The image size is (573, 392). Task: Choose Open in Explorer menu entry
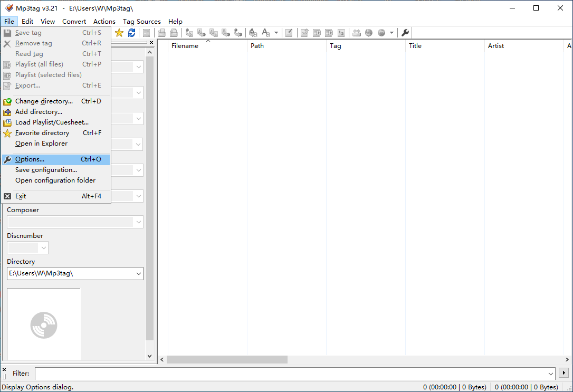pyautogui.click(x=56, y=144)
